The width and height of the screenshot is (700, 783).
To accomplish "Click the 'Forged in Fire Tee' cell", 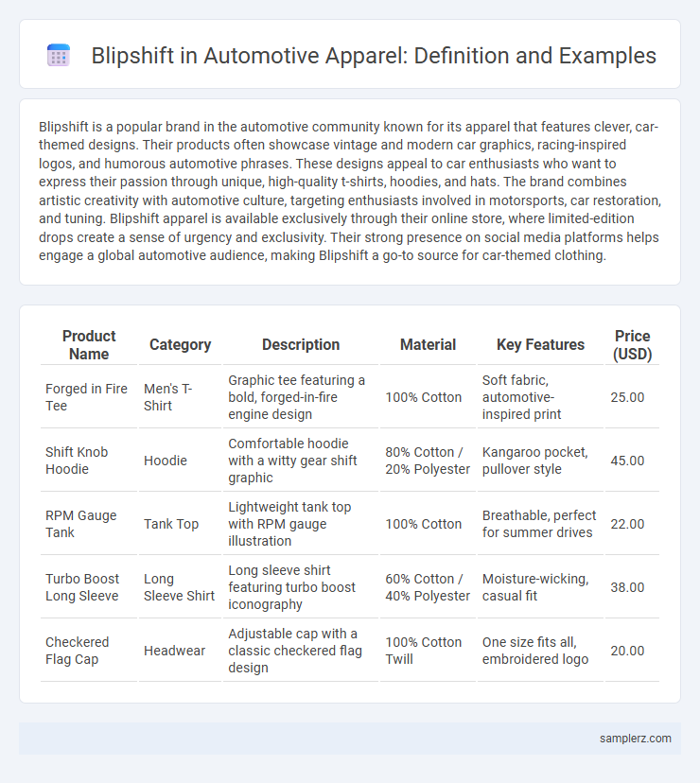I will 88,397.
